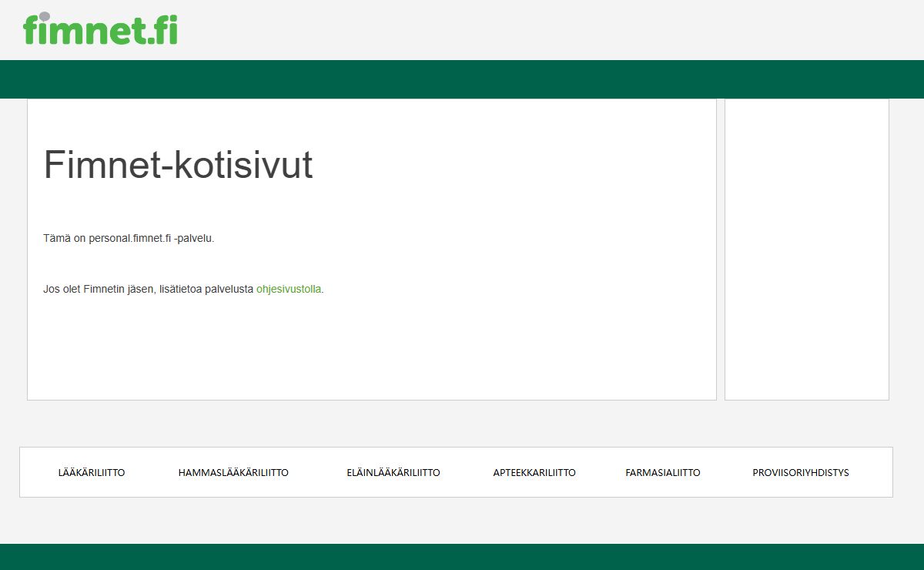Click the Fimnet-kotisivut heading

(179, 165)
